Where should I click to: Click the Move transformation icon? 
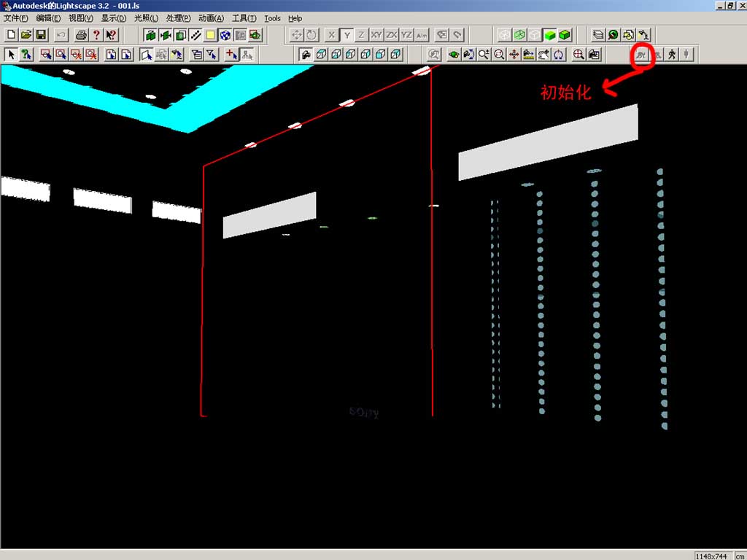pyautogui.click(x=296, y=35)
